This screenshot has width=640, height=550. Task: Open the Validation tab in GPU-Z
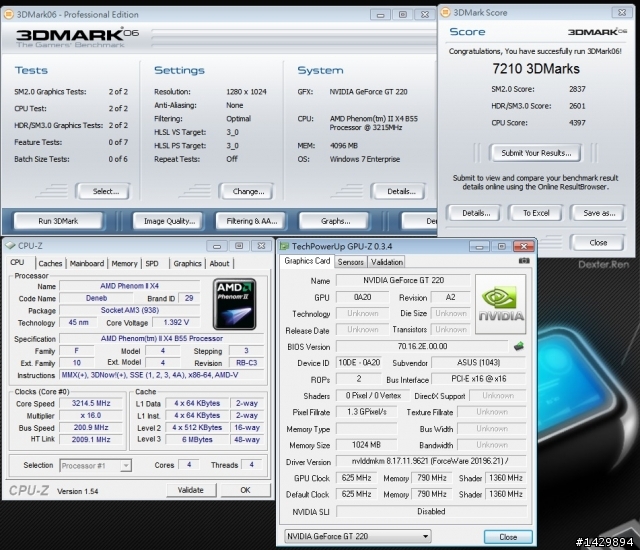pos(387,262)
